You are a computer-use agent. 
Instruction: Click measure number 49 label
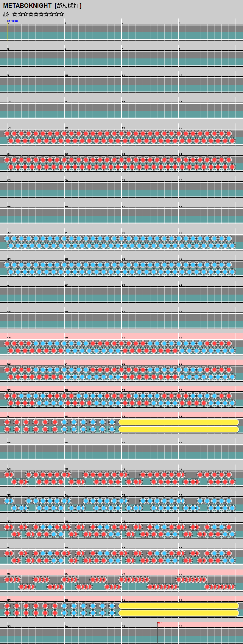(9, 338)
